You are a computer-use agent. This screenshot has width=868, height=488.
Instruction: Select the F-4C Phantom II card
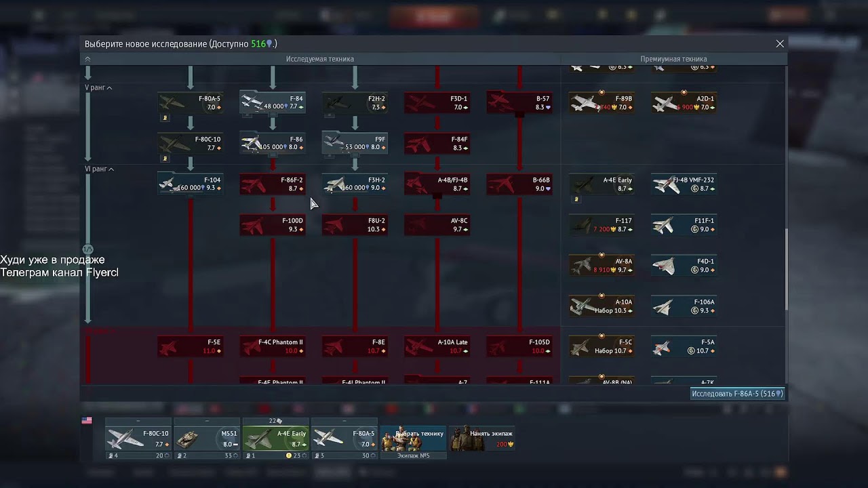point(273,347)
